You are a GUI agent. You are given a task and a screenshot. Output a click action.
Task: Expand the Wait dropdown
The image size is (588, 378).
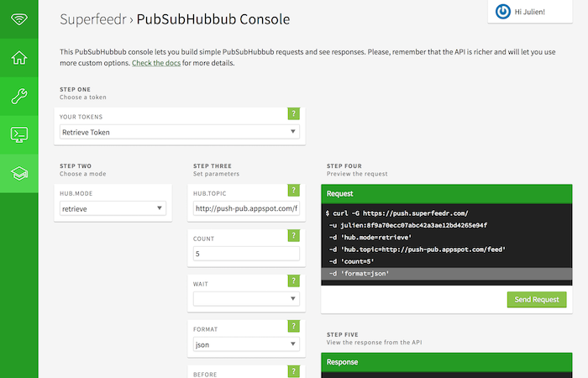(246, 299)
